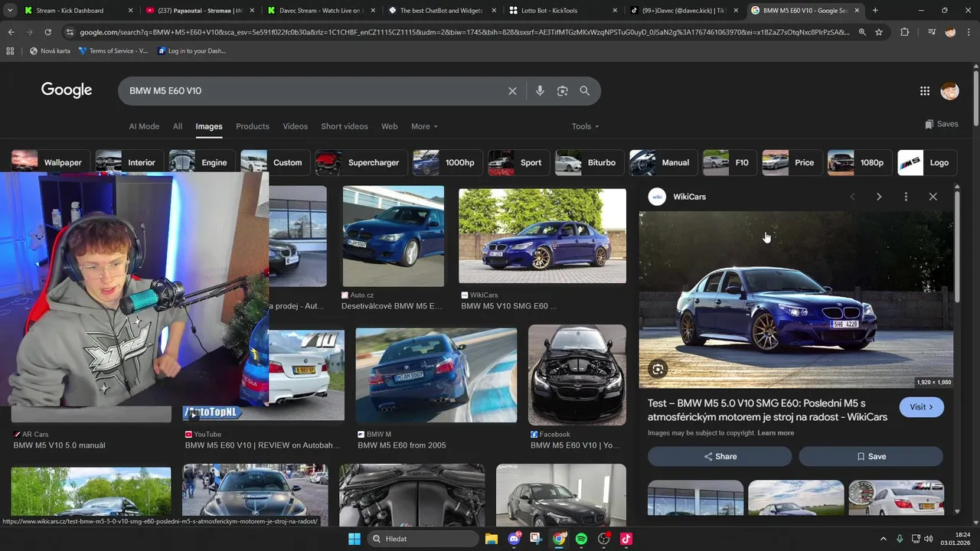Open BMW M blue M5 on track thumbnail

(436, 375)
